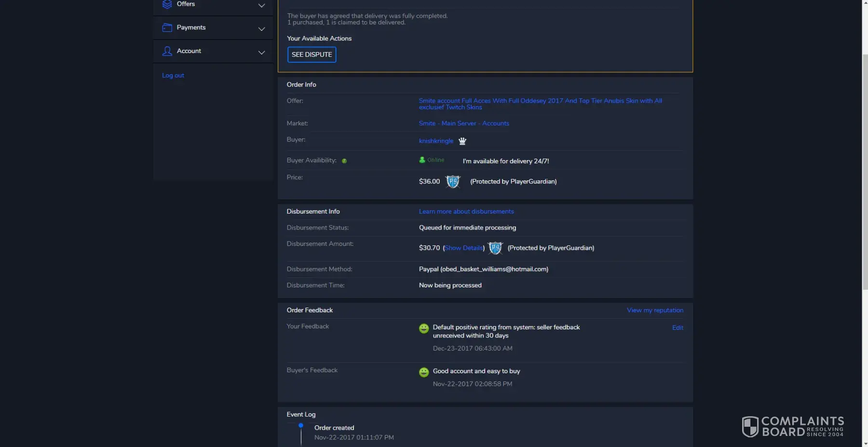Click the Log out link
The width and height of the screenshot is (868, 447).
(173, 75)
